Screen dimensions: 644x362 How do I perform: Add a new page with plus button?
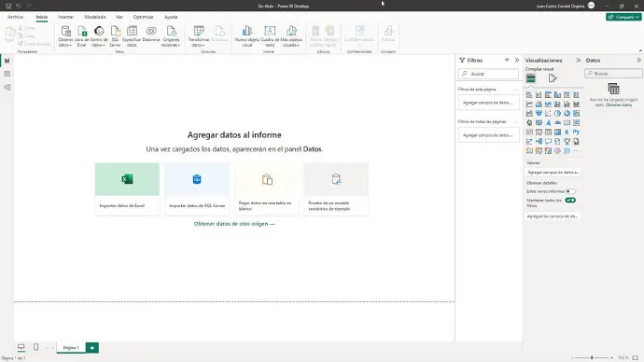click(x=92, y=348)
